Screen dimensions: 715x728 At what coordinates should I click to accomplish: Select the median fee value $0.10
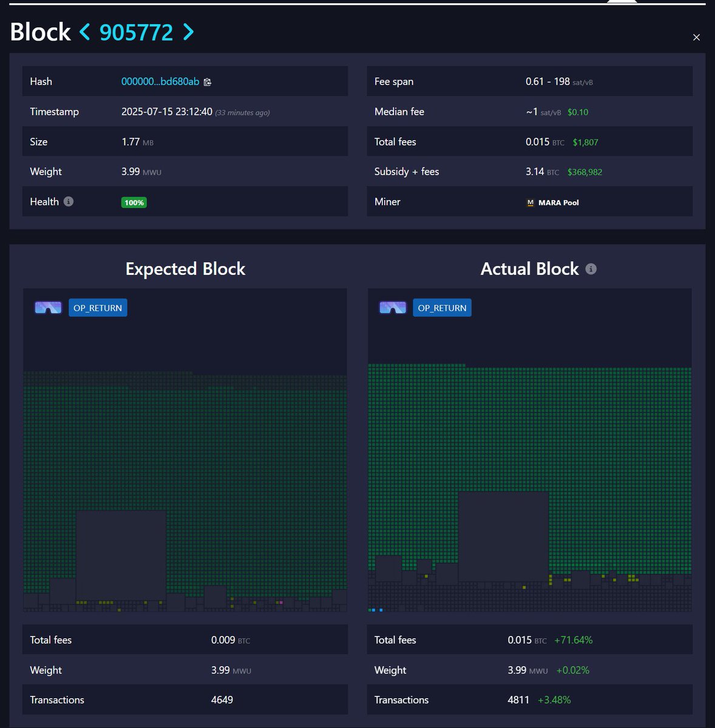pos(578,112)
